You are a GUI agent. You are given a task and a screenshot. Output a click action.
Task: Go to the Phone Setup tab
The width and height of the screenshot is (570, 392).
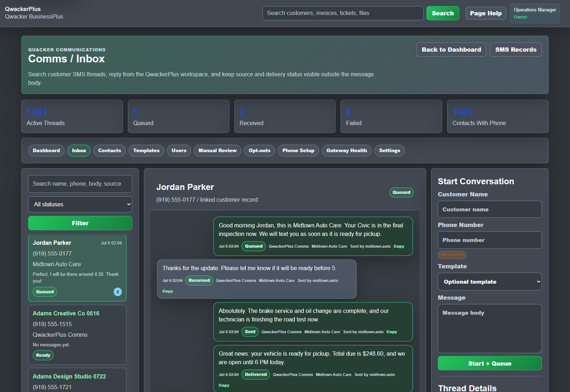(x=298, y=150)
